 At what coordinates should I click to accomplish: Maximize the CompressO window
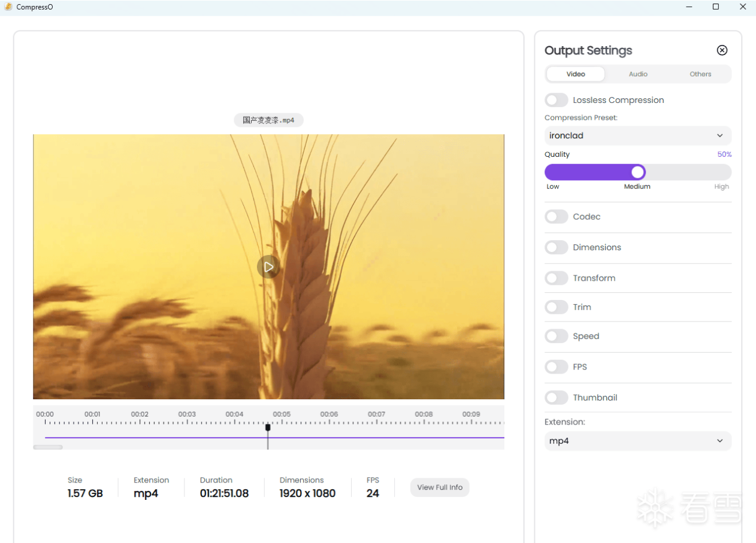pyautogui.click(x=716, y=7)
